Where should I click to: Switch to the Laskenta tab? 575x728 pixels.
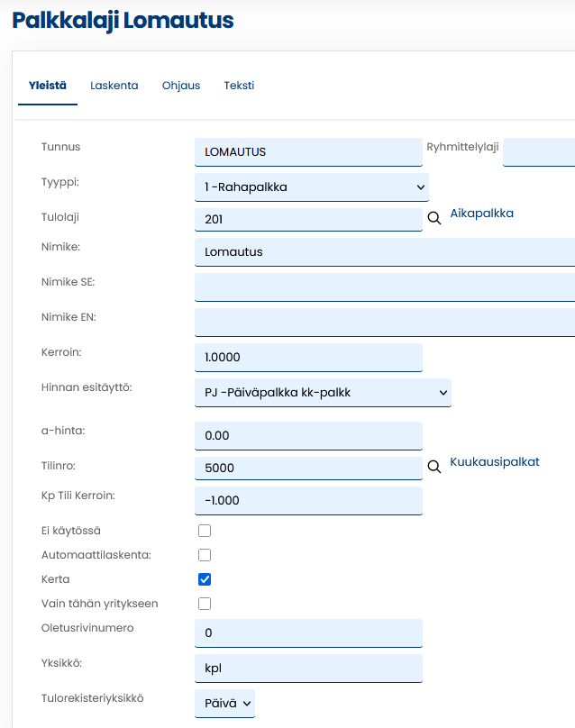click(x=114, y=86)
